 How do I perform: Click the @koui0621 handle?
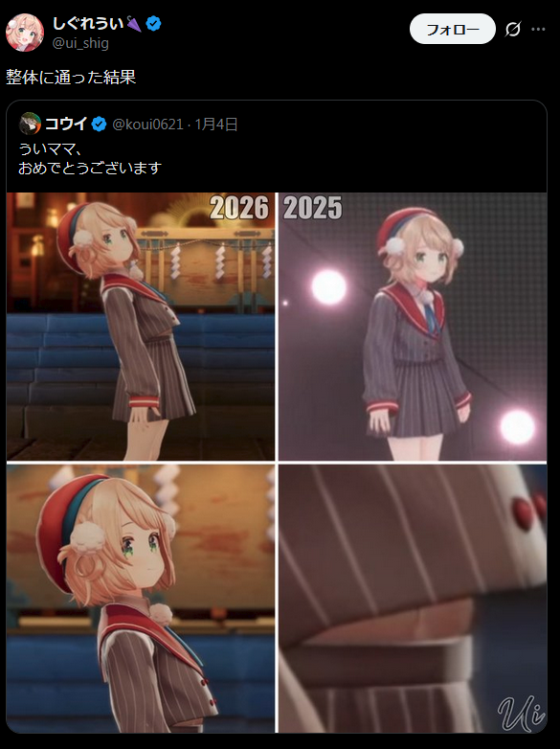[147, 125]
